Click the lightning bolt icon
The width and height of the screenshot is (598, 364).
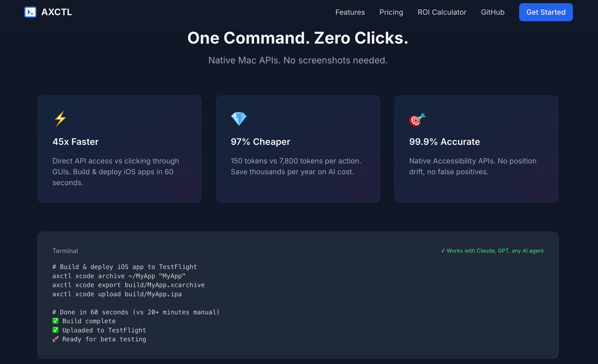point(60,119)
